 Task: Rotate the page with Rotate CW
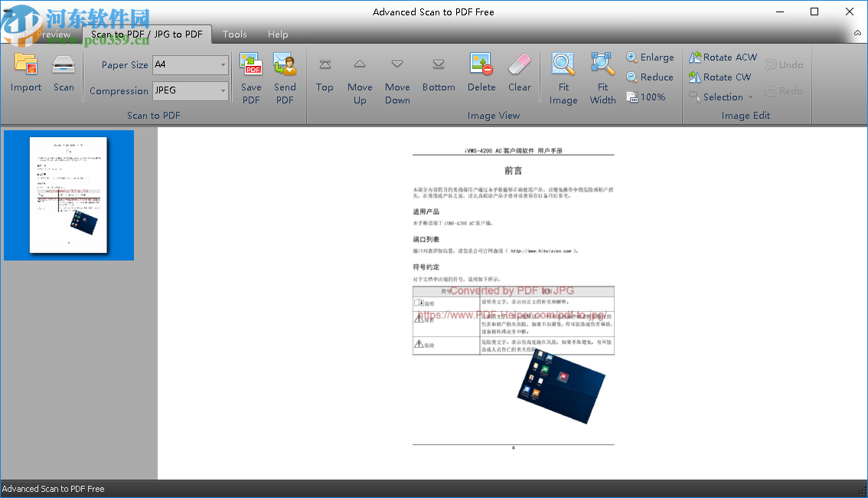tap(720, 77)
